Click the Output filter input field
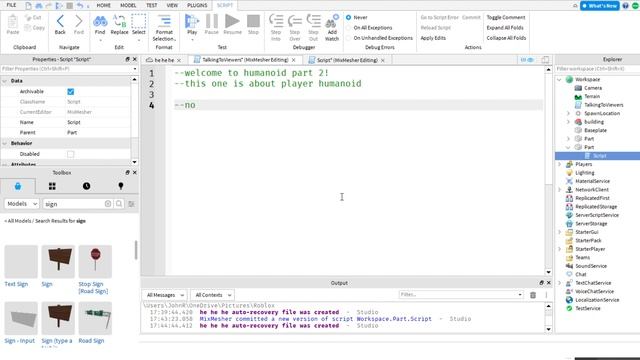The image size is (640, 360). (460, 295)
